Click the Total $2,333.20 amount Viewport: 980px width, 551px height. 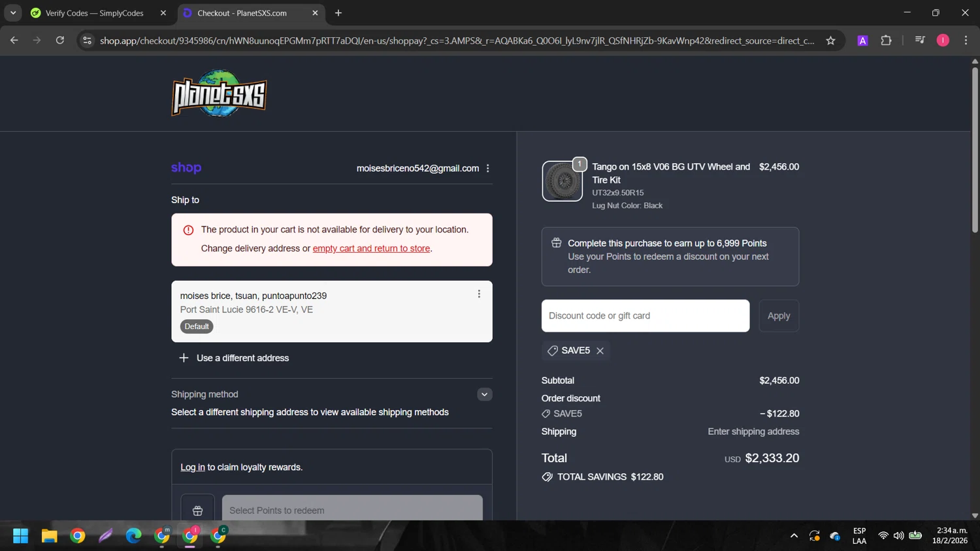pyautogui.click(x=772, y=458)
